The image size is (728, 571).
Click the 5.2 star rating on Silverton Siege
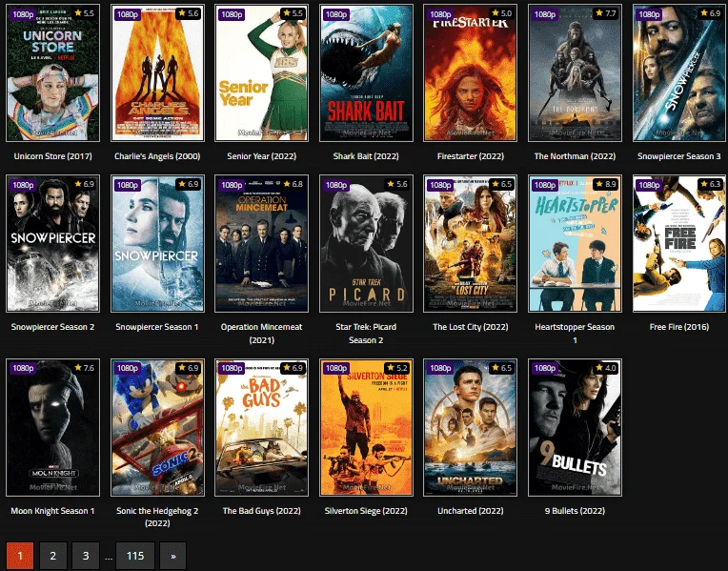397,368
